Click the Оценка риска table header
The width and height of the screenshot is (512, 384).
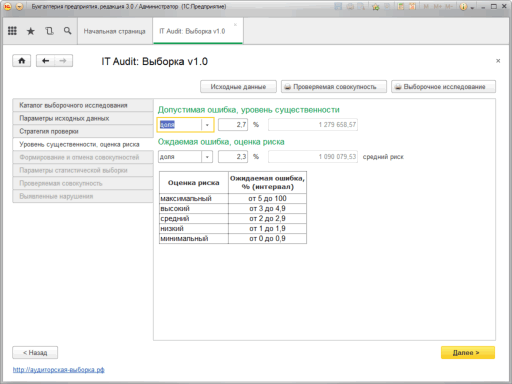pyautogui.click(x=194, y=182)
